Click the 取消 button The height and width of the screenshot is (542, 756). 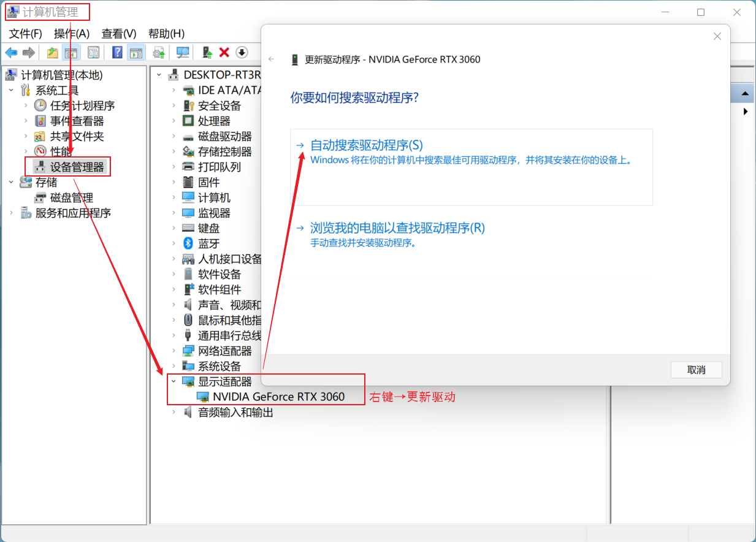pyautogui.click(x=696, y=370)
